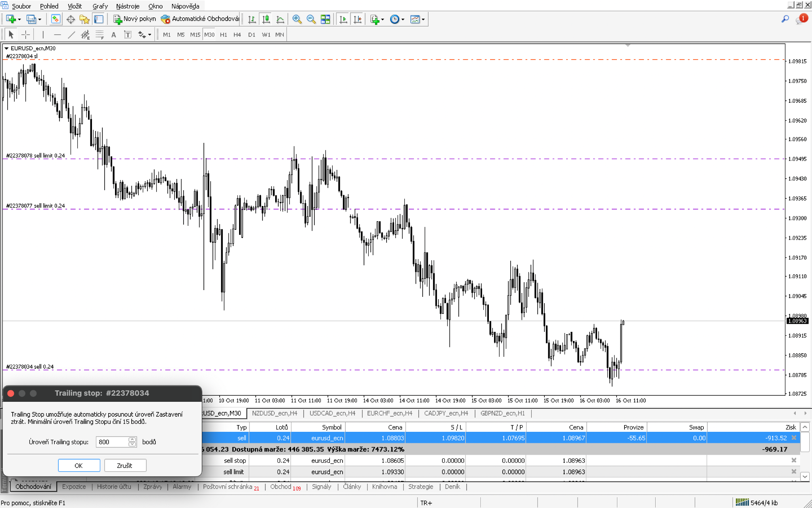Image resolution: width=812 pixels, height=508 pixels.
Task: Toggle Automatické Obchodování on or off
Action: tap(200, 19)
